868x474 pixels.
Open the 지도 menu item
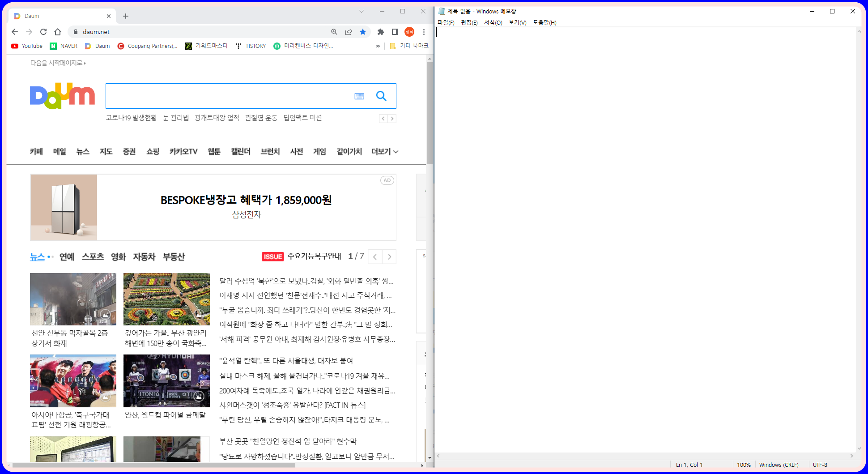106,152
